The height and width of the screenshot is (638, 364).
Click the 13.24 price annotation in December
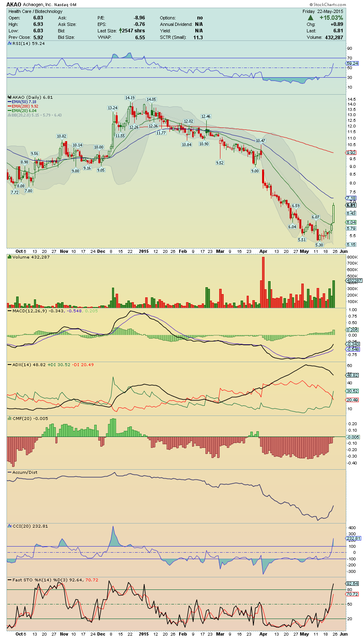click(x=112, y=108)
